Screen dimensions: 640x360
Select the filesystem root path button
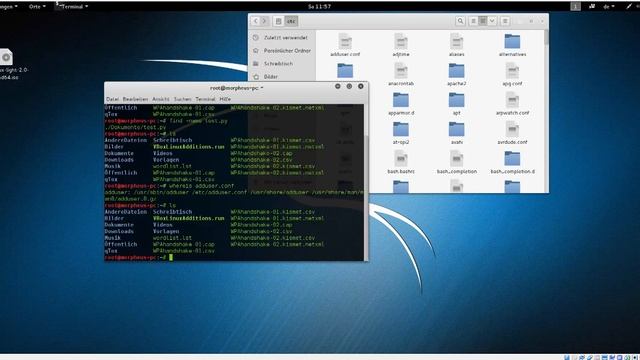[x=278, y=21]
